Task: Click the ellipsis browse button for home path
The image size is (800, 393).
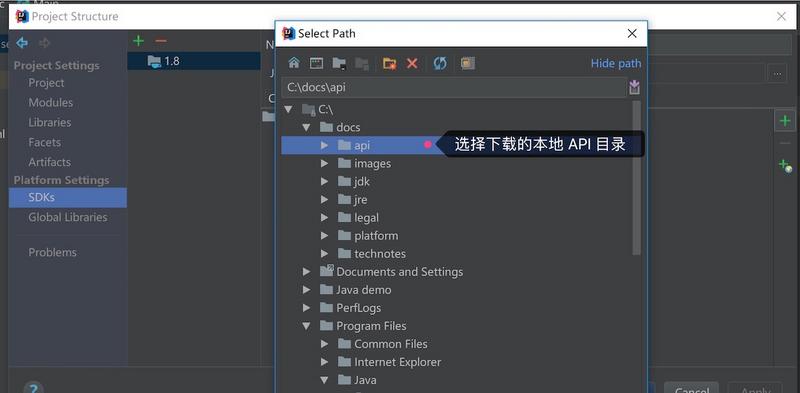Action: click(777, 73)
